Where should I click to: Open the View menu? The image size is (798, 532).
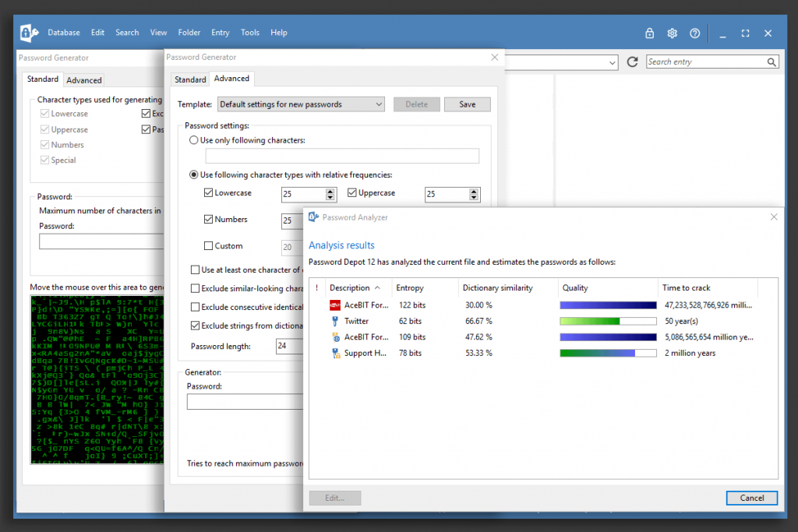158,33
